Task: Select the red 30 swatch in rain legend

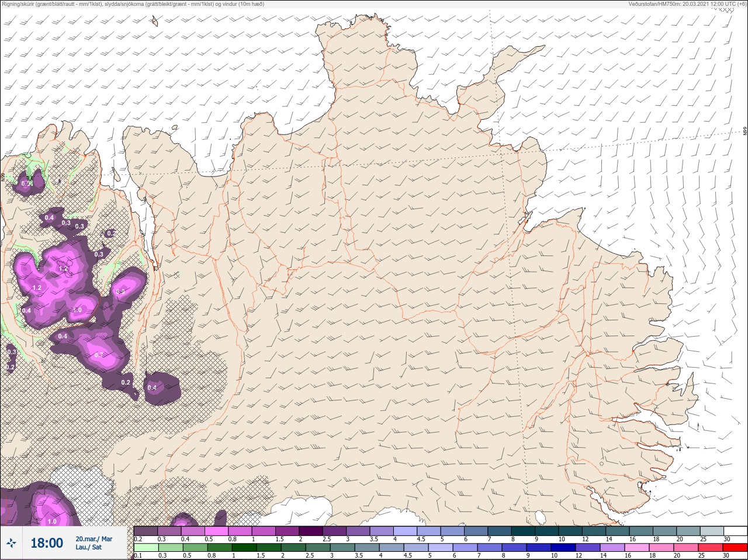Action: [x=735, y=548]
